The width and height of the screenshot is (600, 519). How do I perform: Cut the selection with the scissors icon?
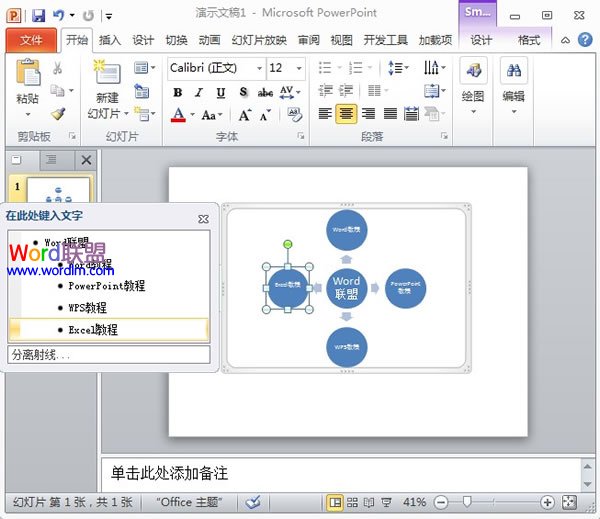coord(57,68)
